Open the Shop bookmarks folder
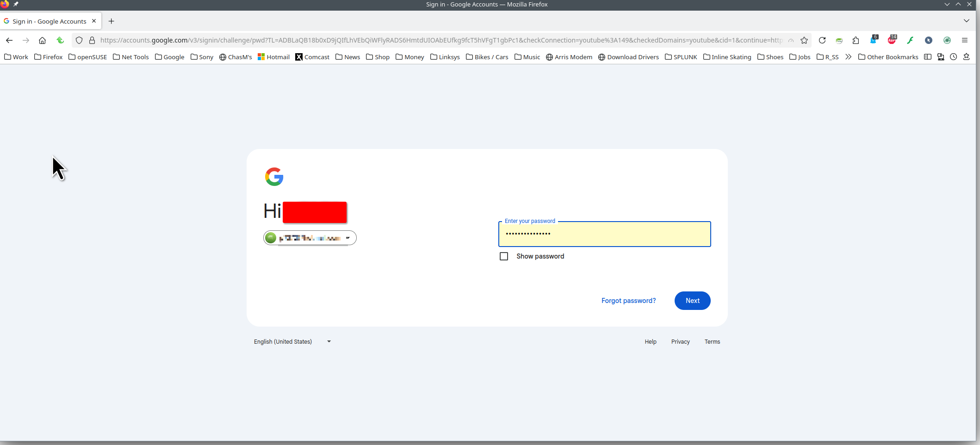This screenshot has height=445, width=980. 378,57
